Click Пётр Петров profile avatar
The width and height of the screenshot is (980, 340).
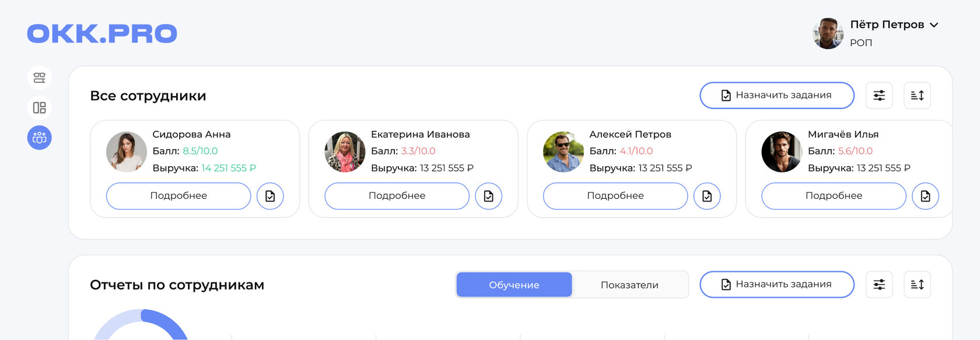click(828, 33)
